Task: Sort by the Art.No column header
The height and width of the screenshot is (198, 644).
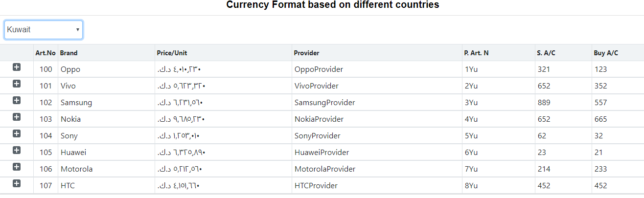Action: click(x=46, y=53)
